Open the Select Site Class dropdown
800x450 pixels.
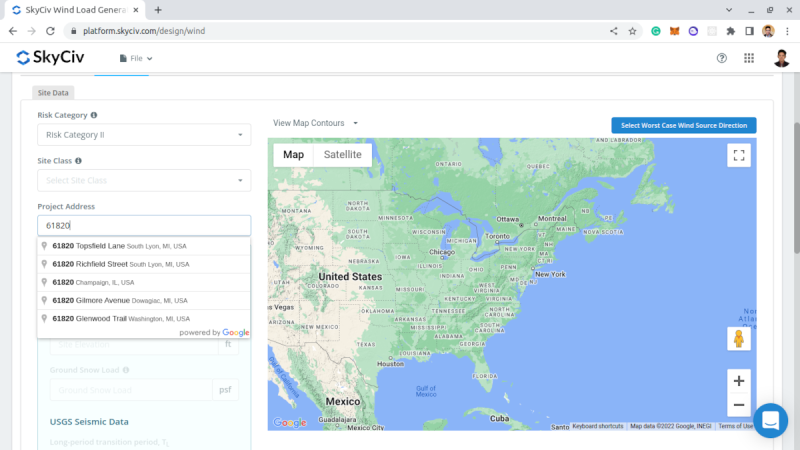point(144,180)
